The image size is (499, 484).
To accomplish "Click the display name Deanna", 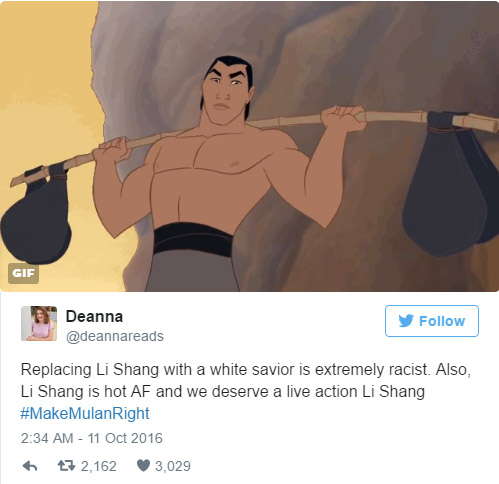I will click(x=94, y=316).
